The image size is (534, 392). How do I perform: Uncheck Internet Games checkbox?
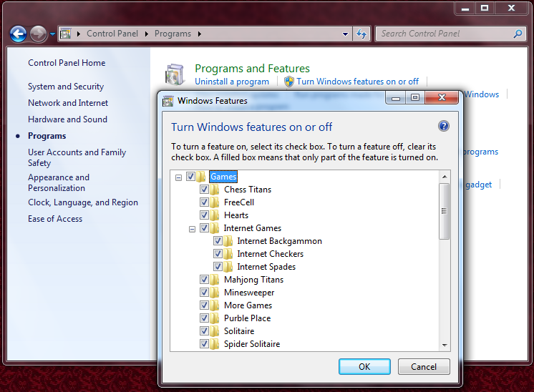point(204,227)
